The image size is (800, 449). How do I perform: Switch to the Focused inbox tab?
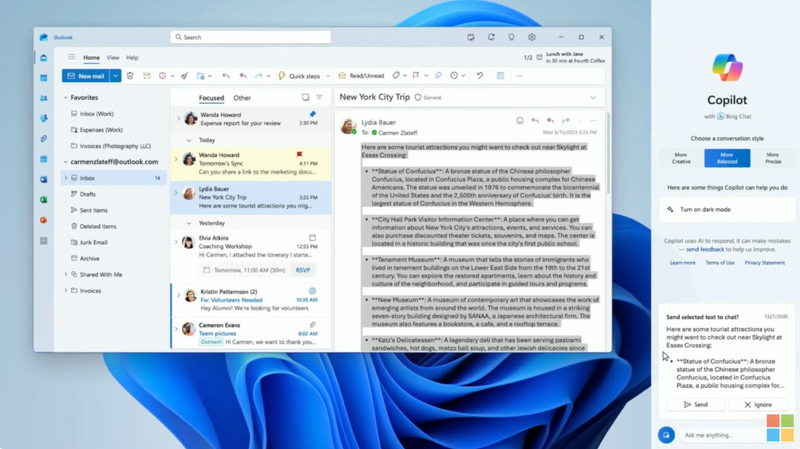pos(211,98)
